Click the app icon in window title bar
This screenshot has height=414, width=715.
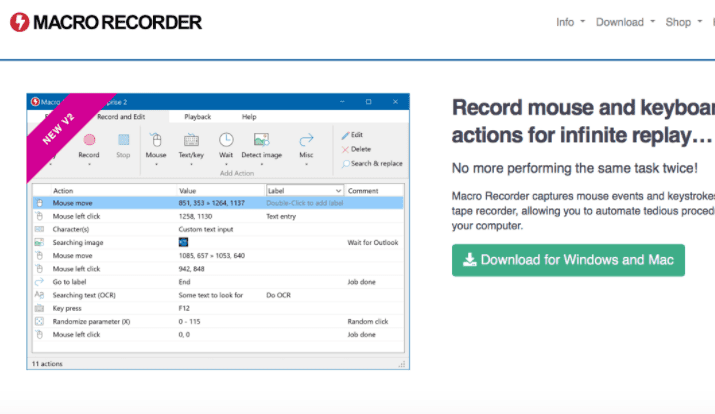tap(35, 102)
